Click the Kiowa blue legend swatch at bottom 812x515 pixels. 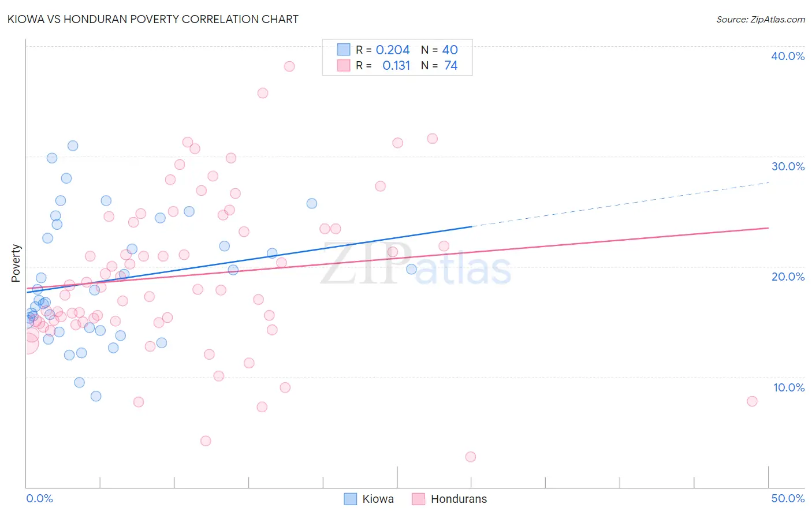point(350,499)
